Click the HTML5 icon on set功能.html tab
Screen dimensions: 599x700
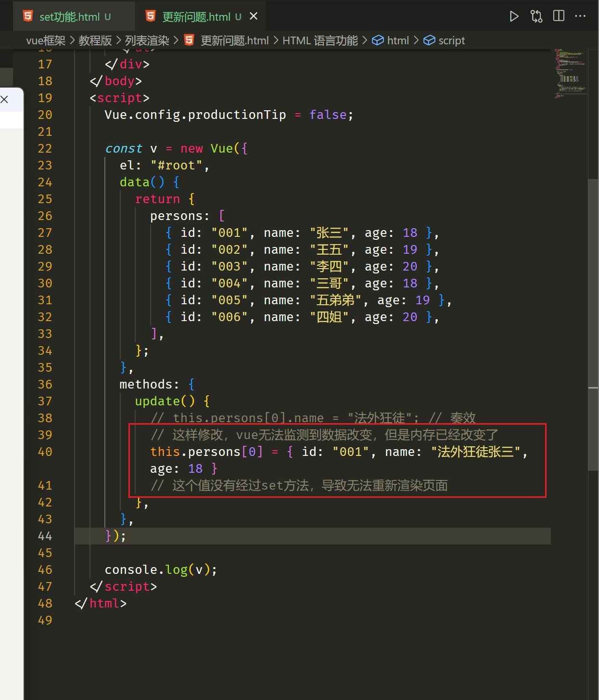coord(28,16)
